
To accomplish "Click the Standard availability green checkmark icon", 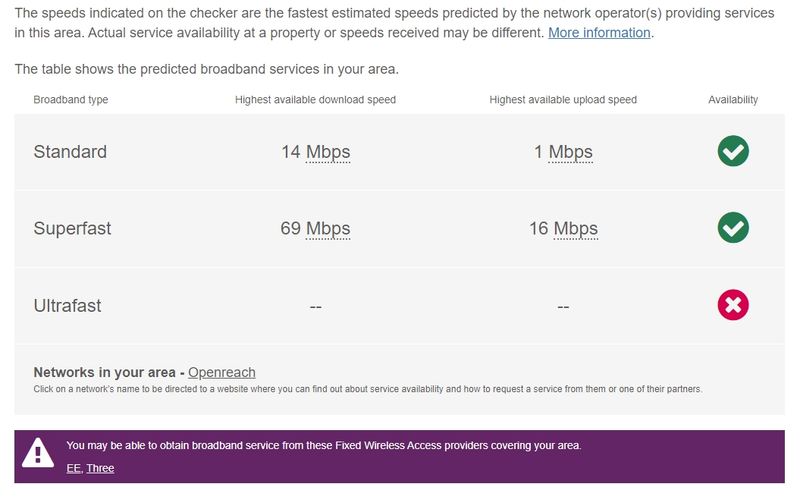I will [733, 152].
